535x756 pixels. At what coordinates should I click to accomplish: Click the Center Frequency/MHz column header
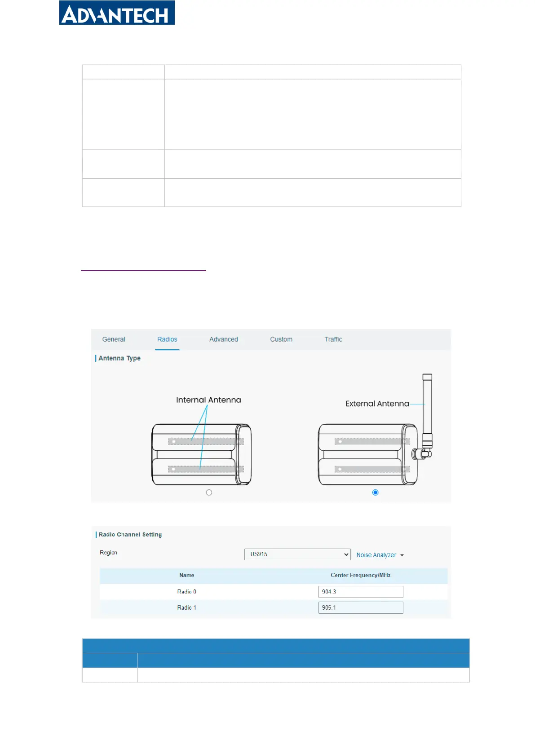[360, 575]
